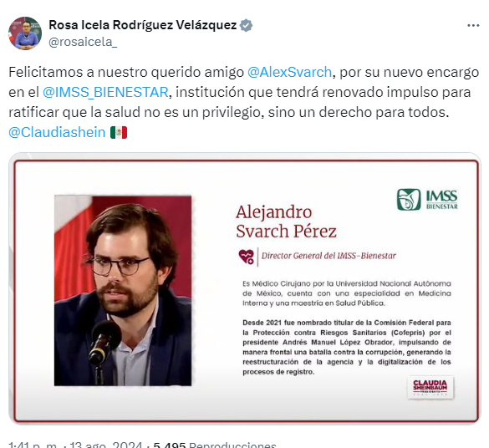This screenshot has width=489, height=448.
Task: Click the Director General del IMSS-Bienestar text
Action: (x=329, y=256)
